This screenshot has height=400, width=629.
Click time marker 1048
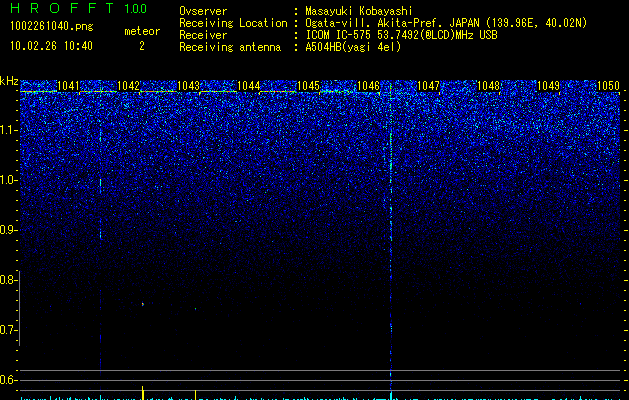click(489, 85)
